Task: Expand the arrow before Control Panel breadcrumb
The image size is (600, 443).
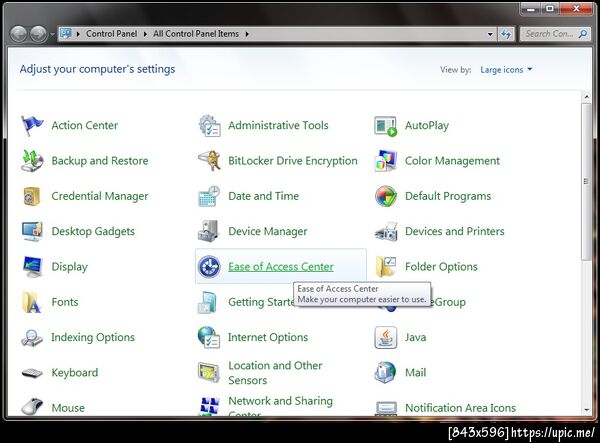Action: tap(78, 34)
